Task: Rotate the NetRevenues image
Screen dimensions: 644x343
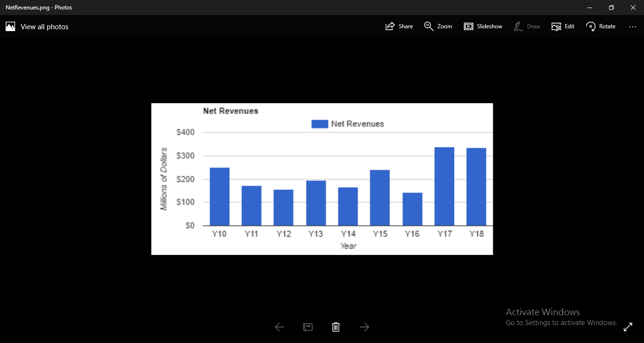Action: click(600, 26)
